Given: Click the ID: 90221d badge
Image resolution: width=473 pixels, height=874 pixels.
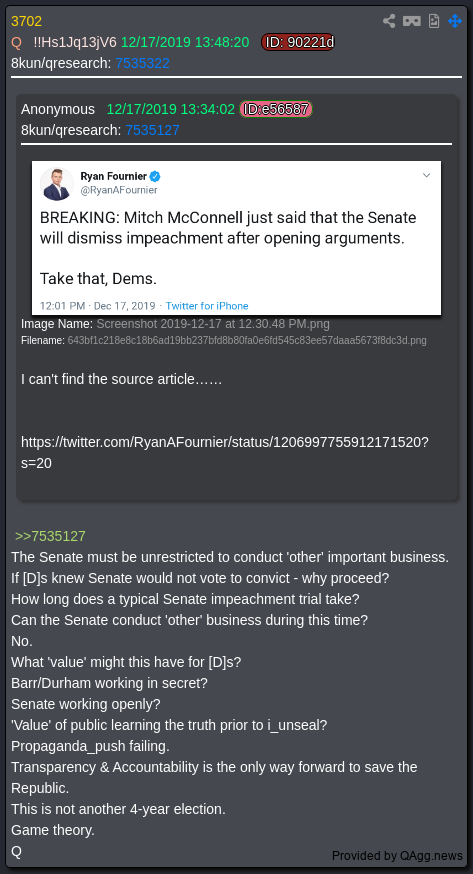Looking at the screenshot, I should pyautogui.click(x=298, y=42).
